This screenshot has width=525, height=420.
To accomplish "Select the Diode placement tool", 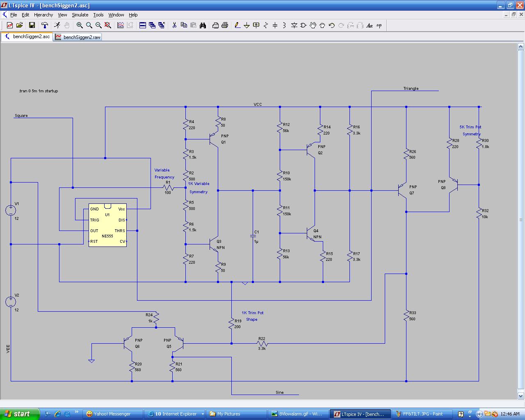I will point(294,25).
